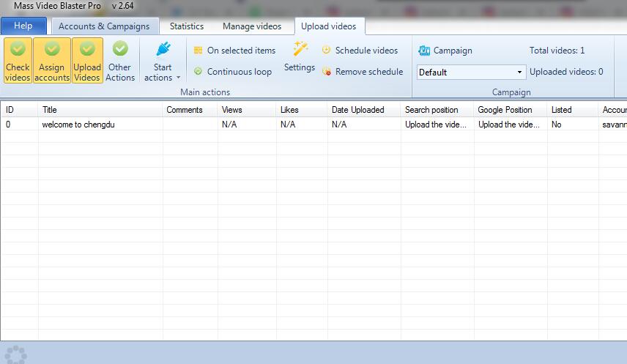Click the Check videos icon
This screenshot has width=627, height=364.
click(x=18, y=49)
